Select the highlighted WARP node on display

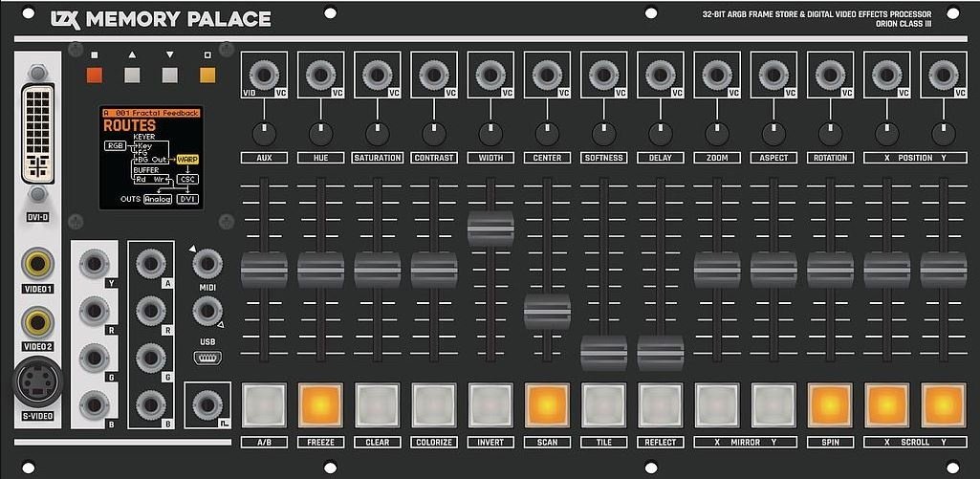point(186,159)
